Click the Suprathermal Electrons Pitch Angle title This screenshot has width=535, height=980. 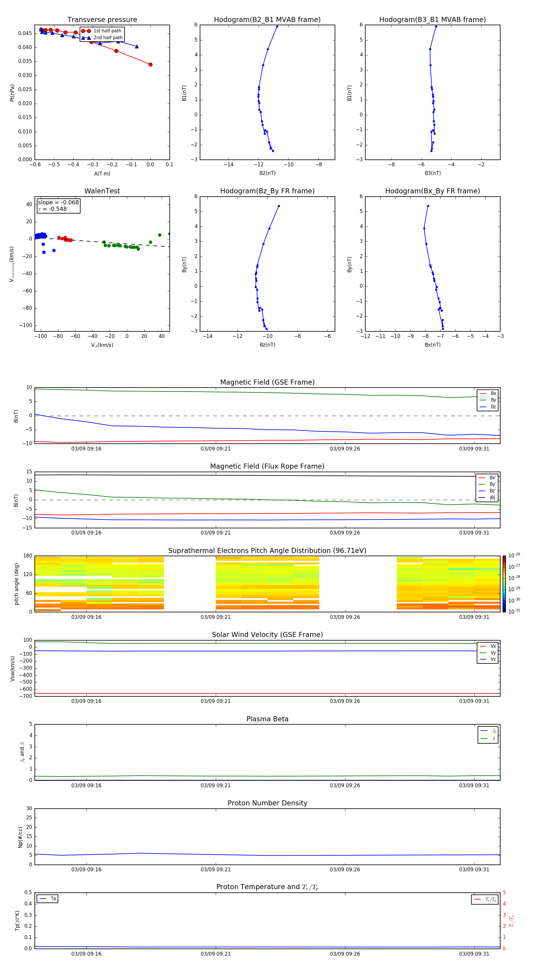(267, 551)
